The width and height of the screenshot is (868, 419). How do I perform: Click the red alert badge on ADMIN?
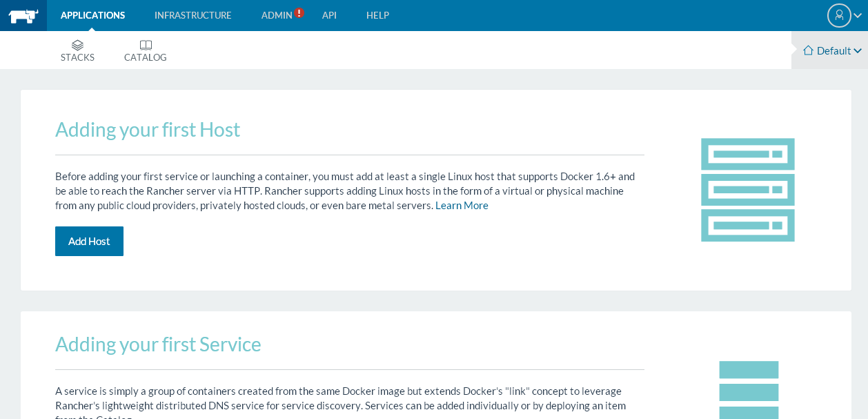click(299, 12)
